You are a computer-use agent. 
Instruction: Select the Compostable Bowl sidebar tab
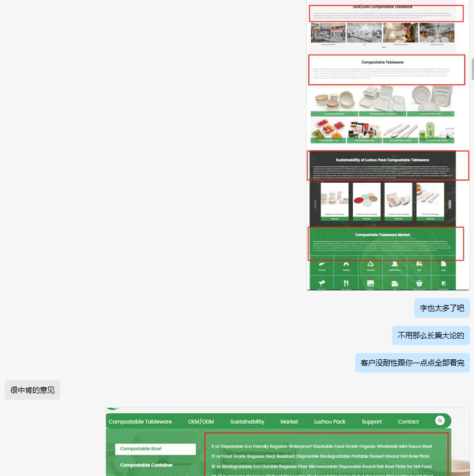(x=155, y=449)
